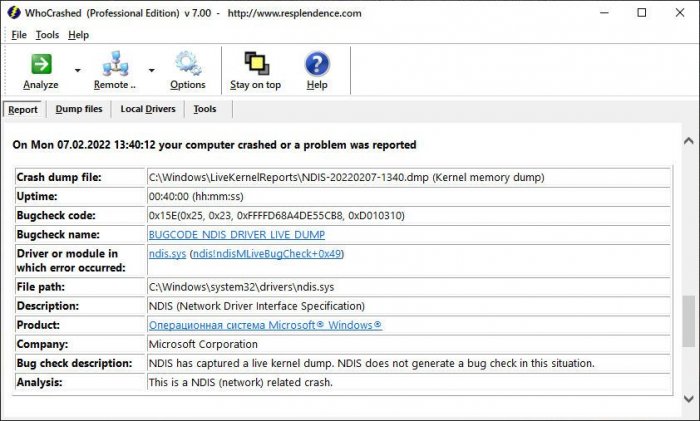Switch to the Dump files tab
700x421 pixels.
[x=79, y=109]
